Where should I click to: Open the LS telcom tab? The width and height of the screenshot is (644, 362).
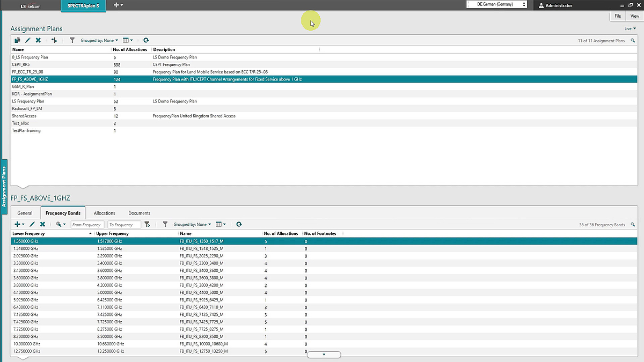[x=30, y=5]
